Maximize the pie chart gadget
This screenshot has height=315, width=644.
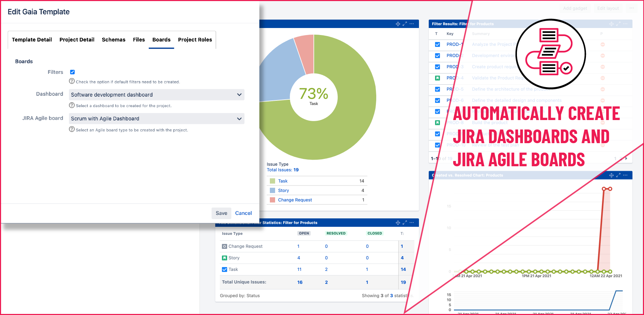(405, 24)
